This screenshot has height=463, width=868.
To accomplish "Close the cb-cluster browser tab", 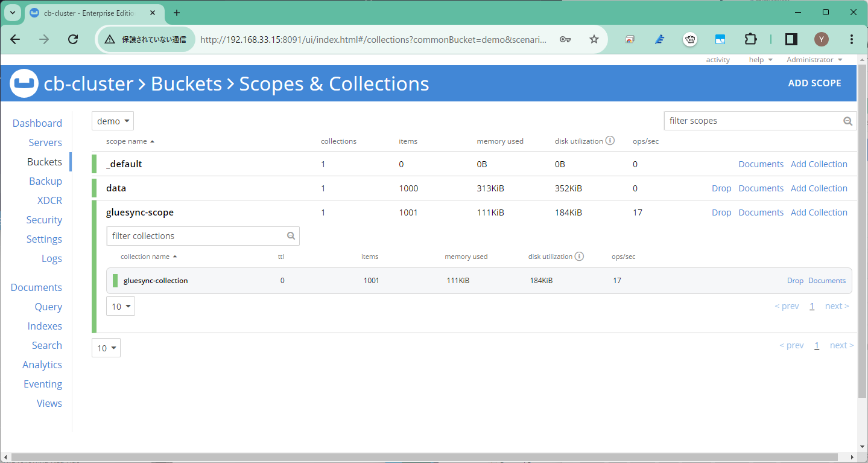I will pyautogui.click(x=154, y=13).
